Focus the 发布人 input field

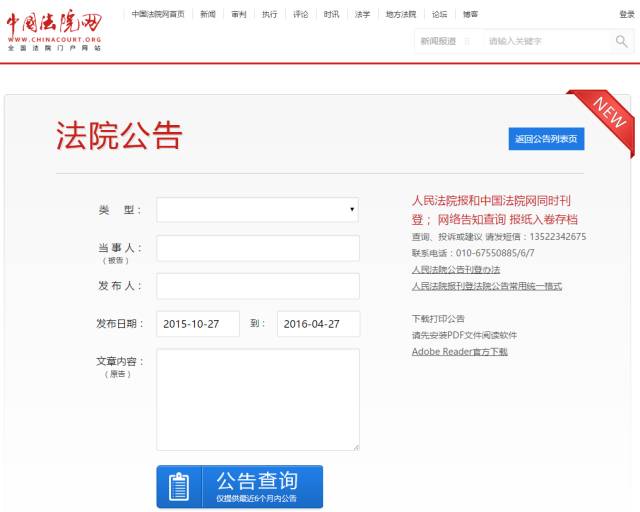point(258,286)
